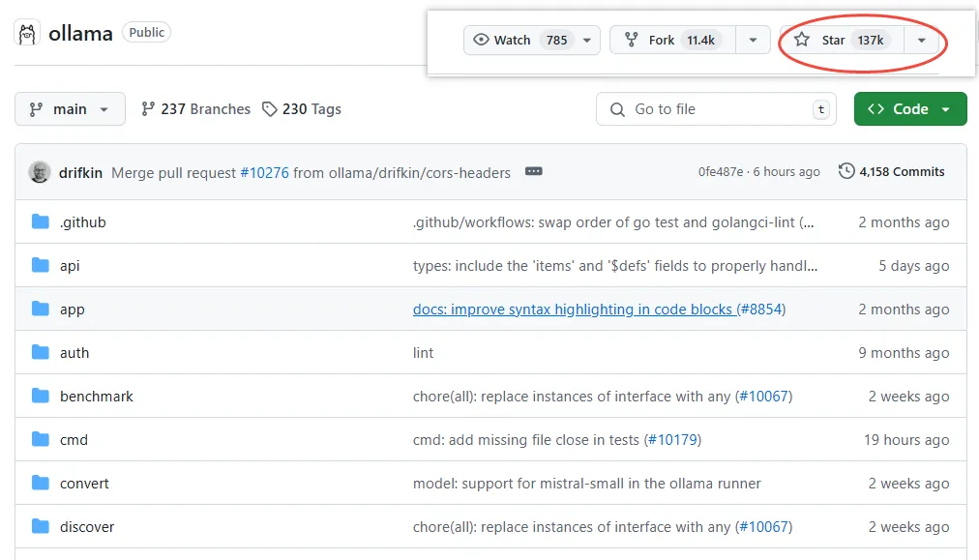The width and height of the screenshot is (979, 560).
Task: Click the folder icon beside benchmark
Action: click(41, 396)
